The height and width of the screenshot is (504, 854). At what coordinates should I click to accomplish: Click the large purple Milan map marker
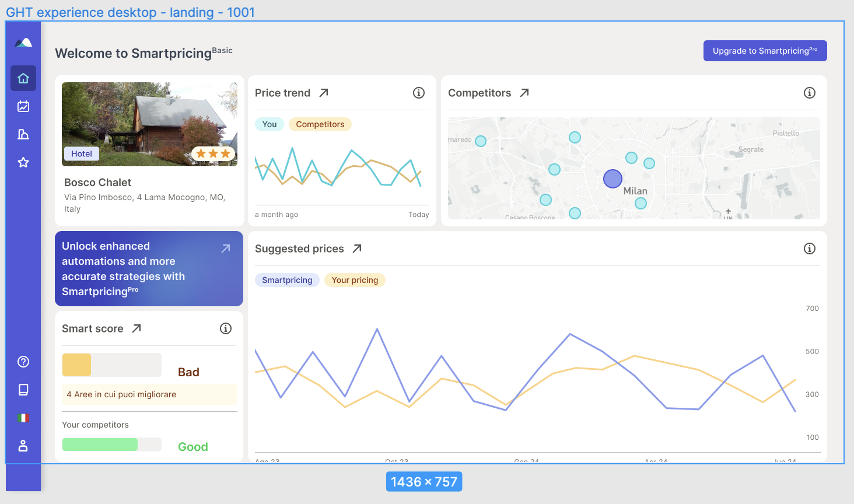pos(612,178)
